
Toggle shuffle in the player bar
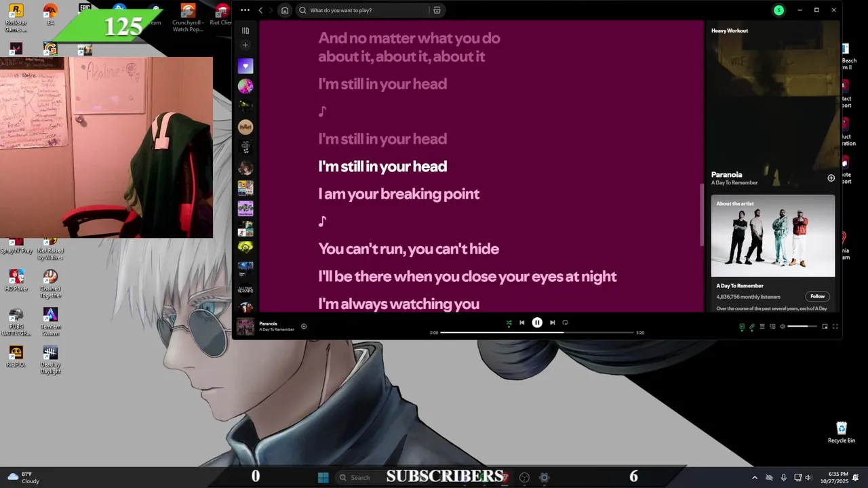509,323
